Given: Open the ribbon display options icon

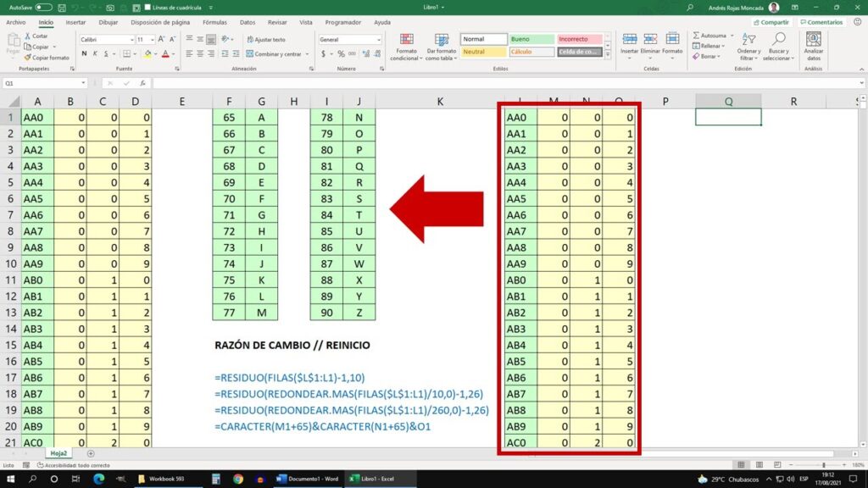Looking at the screenshot, I should point(795,8).
